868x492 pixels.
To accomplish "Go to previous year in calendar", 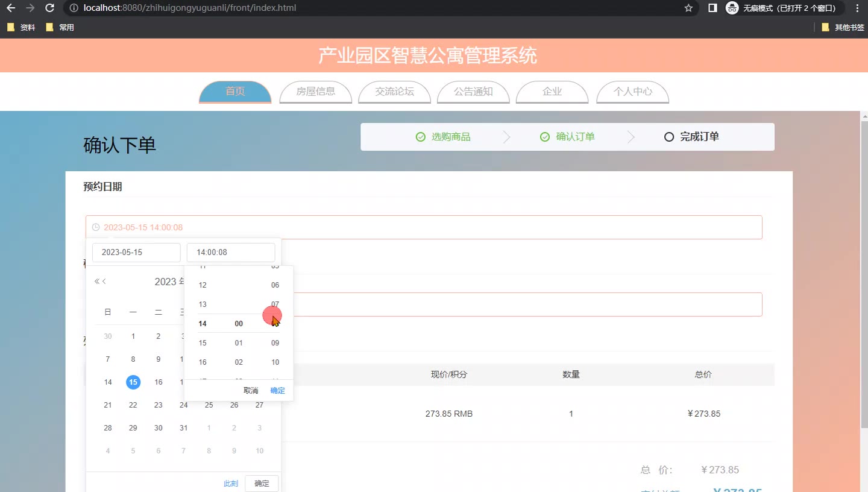I will click(x=96, y=282).
